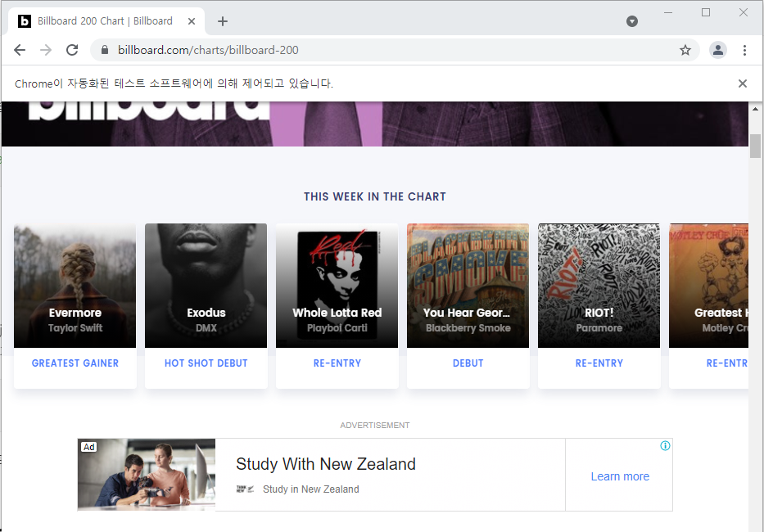Click RE-ENTRY under Whole Lotta Red
764x532 pixels.
[x=337, y=363]
